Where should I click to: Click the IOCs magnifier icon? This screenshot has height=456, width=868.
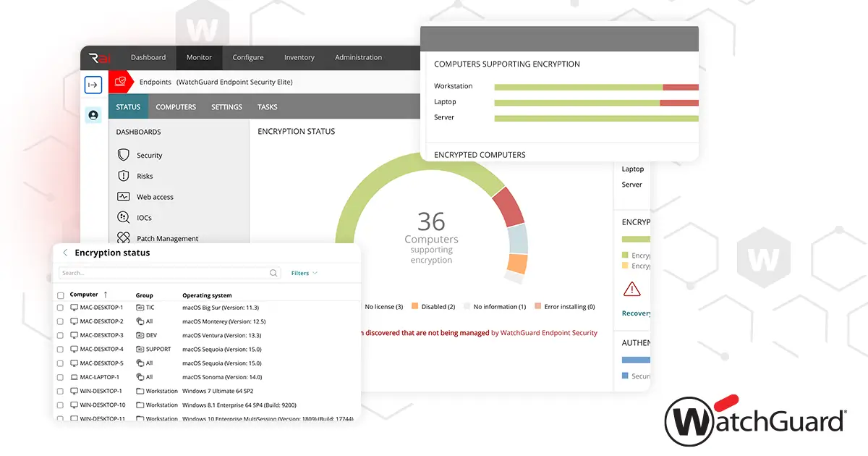pos(124,217)
